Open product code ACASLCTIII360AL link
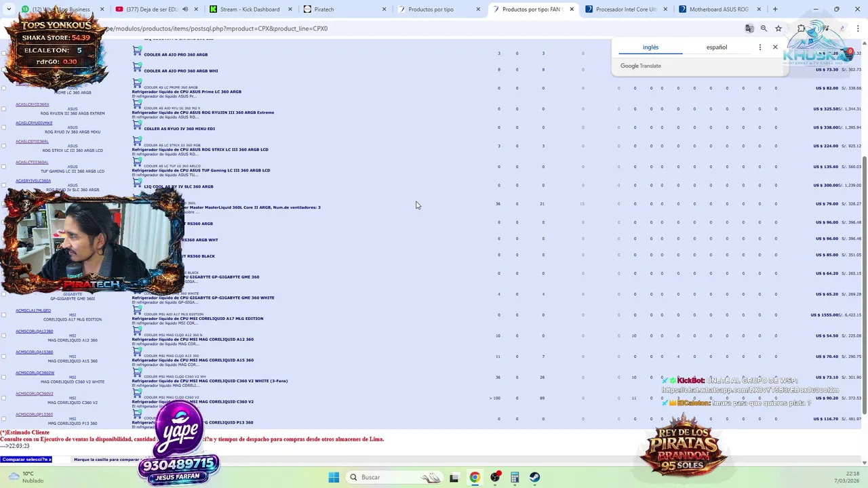The height and width of the screenshot is (488, 868). click(32, 162)
